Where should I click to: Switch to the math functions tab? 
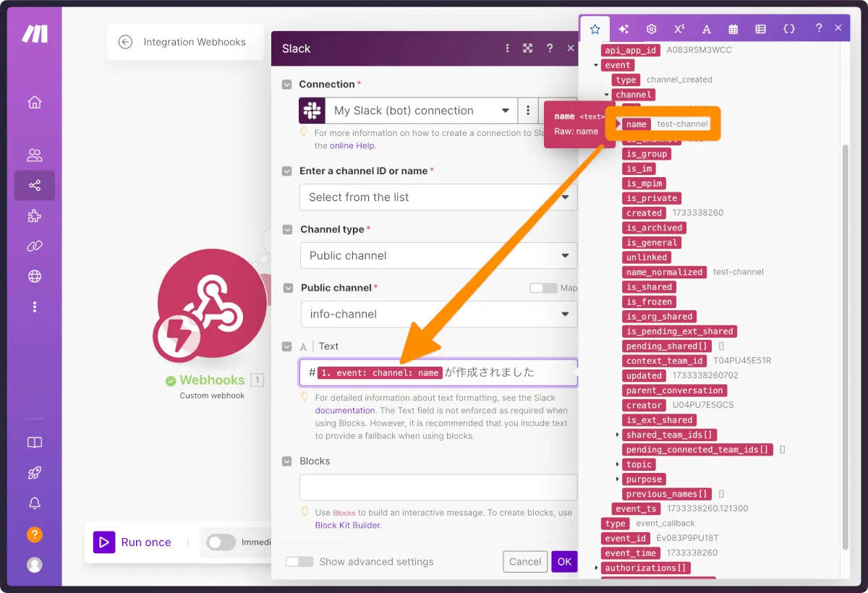tap(678, 29)
